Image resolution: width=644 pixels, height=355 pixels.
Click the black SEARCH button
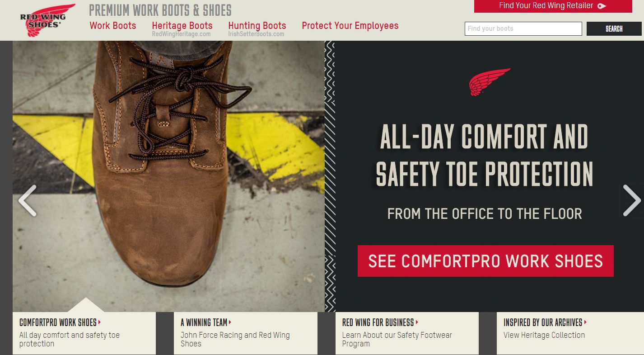(614, 28)
